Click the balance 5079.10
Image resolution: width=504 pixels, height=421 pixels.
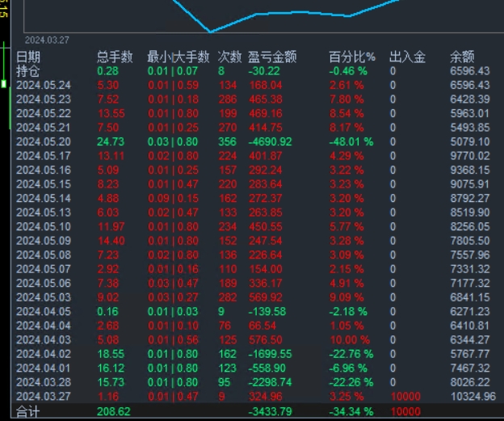click(x=470, y=142)
